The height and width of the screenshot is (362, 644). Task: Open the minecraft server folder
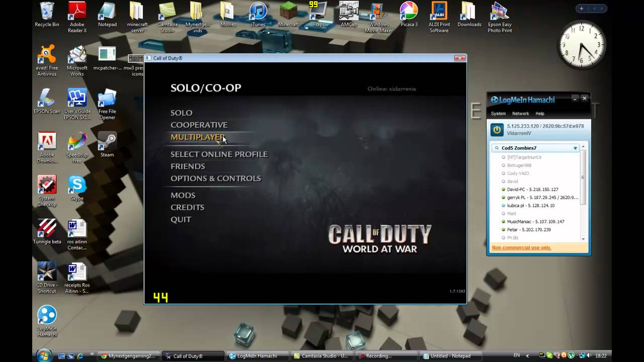[x=137, y=18]
